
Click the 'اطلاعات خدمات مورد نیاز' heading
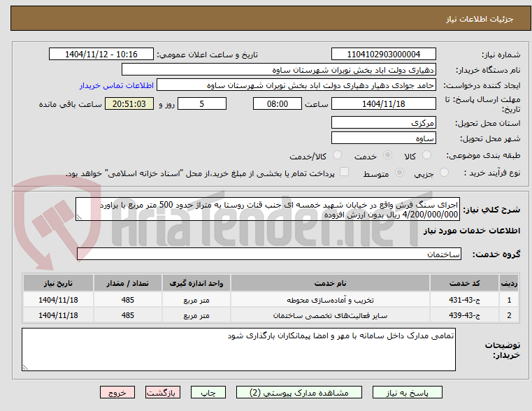click(x=472, y=231)
